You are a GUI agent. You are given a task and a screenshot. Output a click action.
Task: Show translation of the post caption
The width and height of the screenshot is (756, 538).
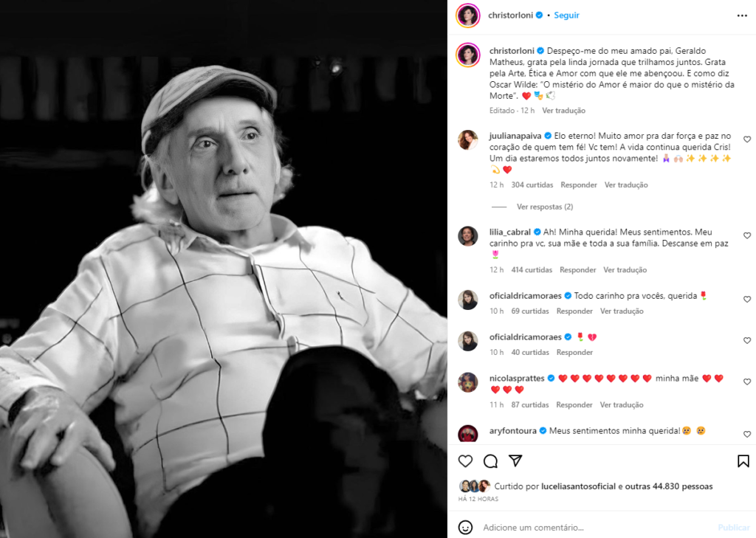(563, 111)
